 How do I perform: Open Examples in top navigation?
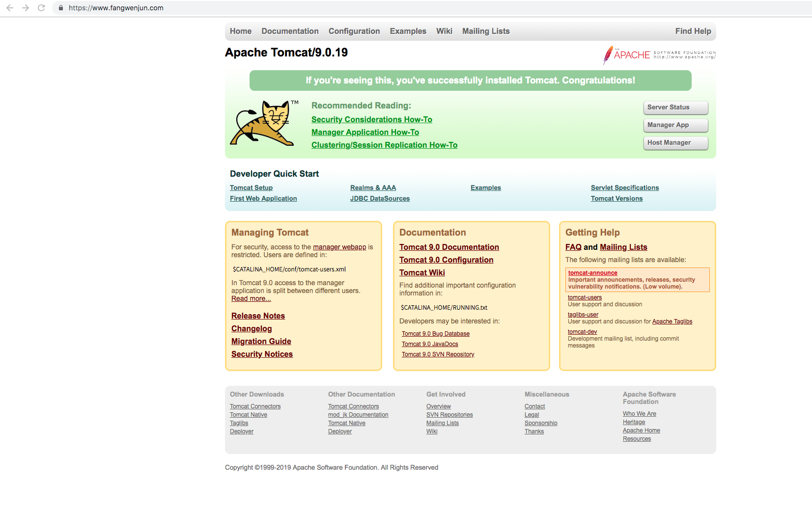pos(408,31)
